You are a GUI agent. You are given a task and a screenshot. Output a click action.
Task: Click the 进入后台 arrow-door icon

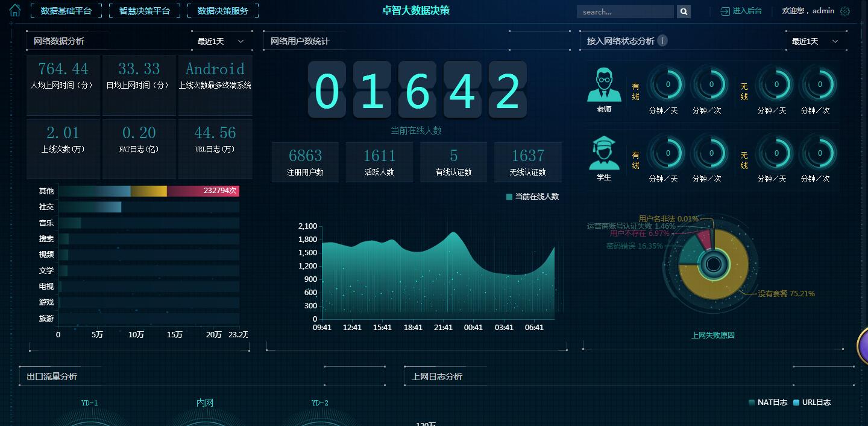tap(725, 11)
